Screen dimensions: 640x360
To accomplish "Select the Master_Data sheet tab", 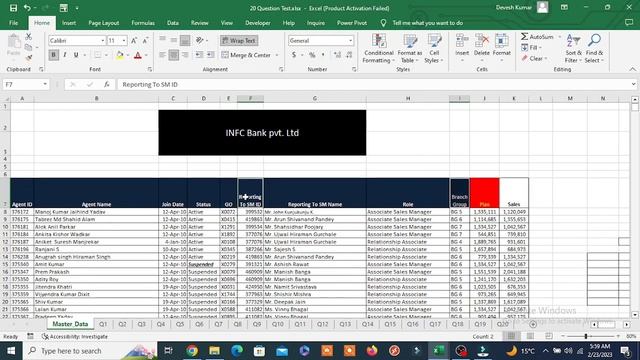I will [70, 324].
